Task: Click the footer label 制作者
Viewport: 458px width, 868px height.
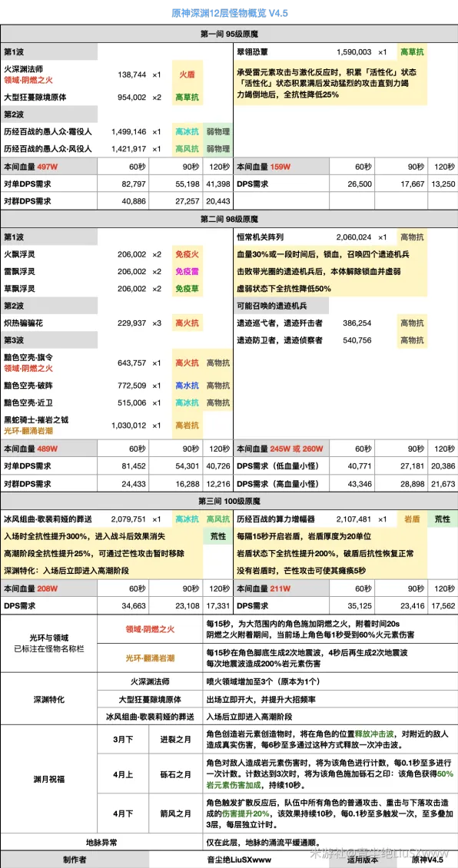Action: pos(74,860)
